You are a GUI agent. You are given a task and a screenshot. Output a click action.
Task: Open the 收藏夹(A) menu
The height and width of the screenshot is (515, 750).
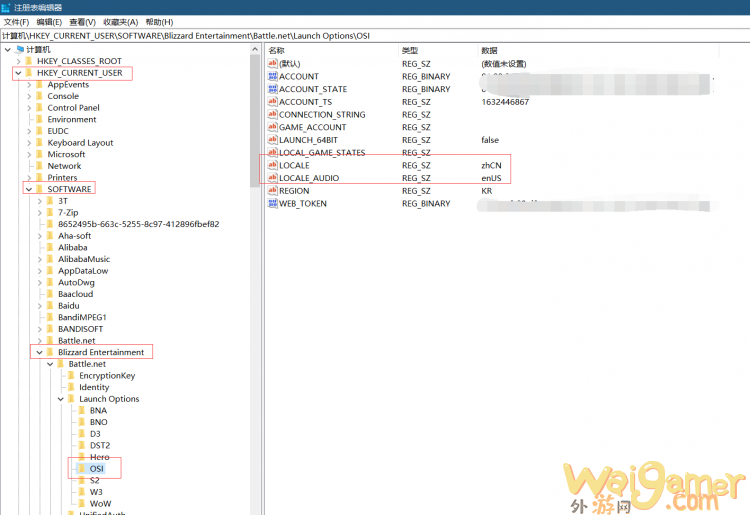pyautogui.click(x=121, y=22)
